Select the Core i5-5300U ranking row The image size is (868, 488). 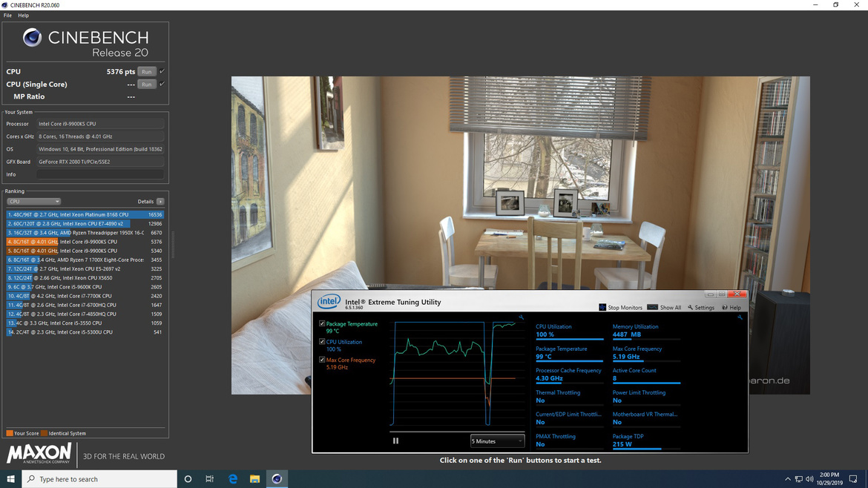tap(85, 332)
